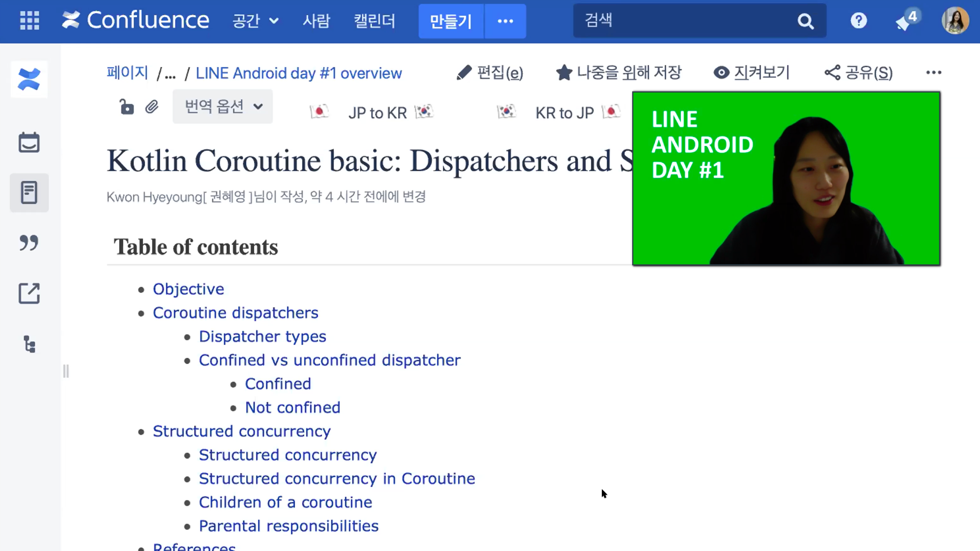Viewport: 980px width, 551px height.
Task: Open LINE Android day #1 overview breadcrumb
Action: [299, 73]
